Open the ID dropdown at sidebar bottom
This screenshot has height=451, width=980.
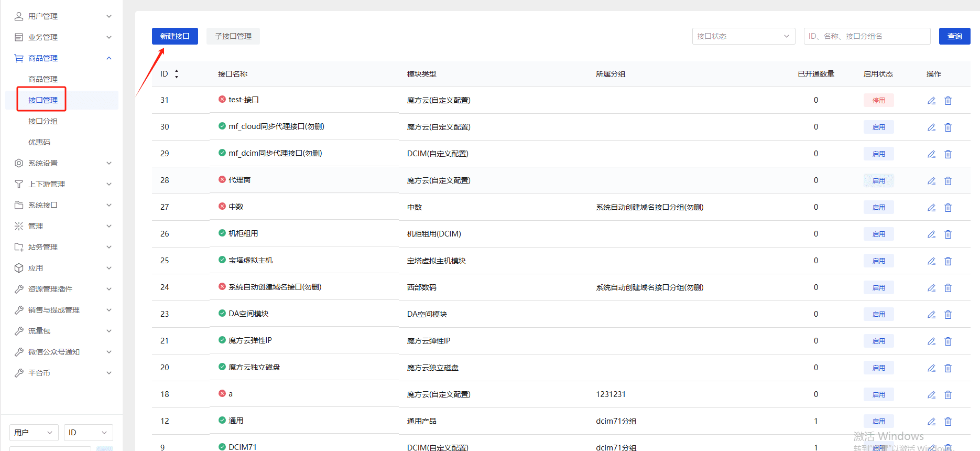(89, 433)
